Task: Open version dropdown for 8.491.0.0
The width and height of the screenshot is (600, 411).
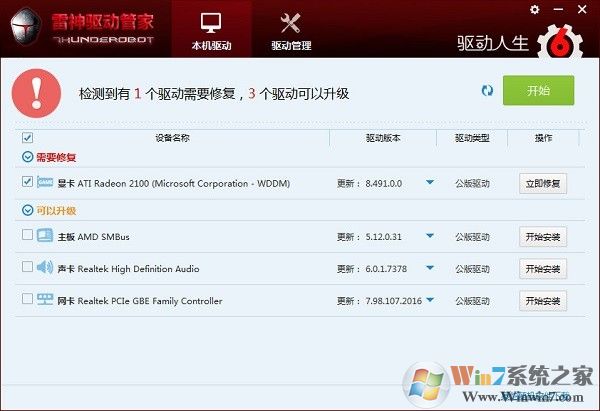Action: click(430, 182)
